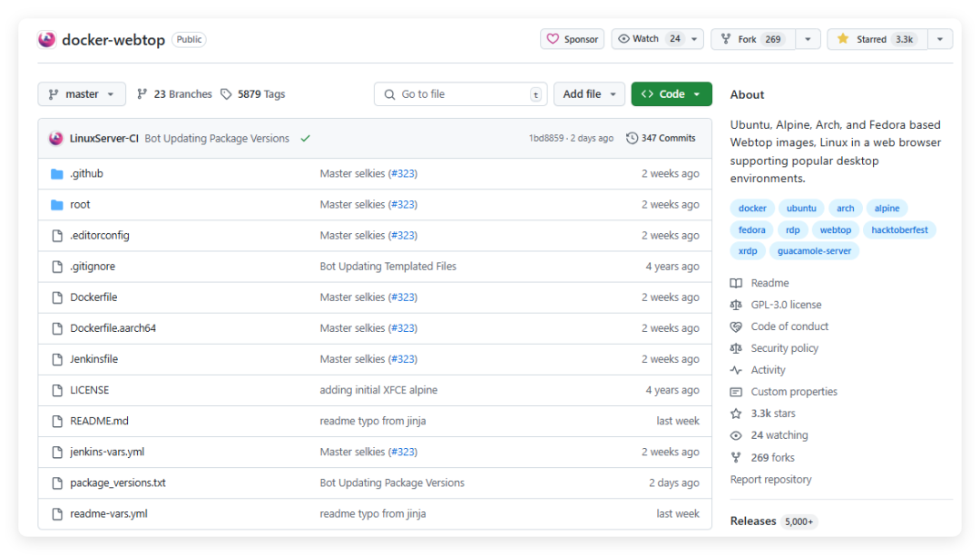Open the Add file dropdown
This screenshot has height=555, width=980.
click(x=589, y=94)
